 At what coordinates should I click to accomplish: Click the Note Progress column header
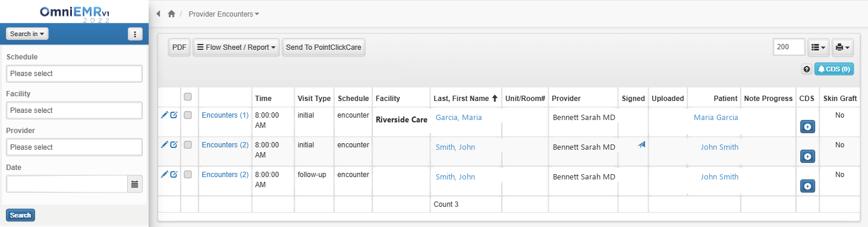tap(768, 98)
